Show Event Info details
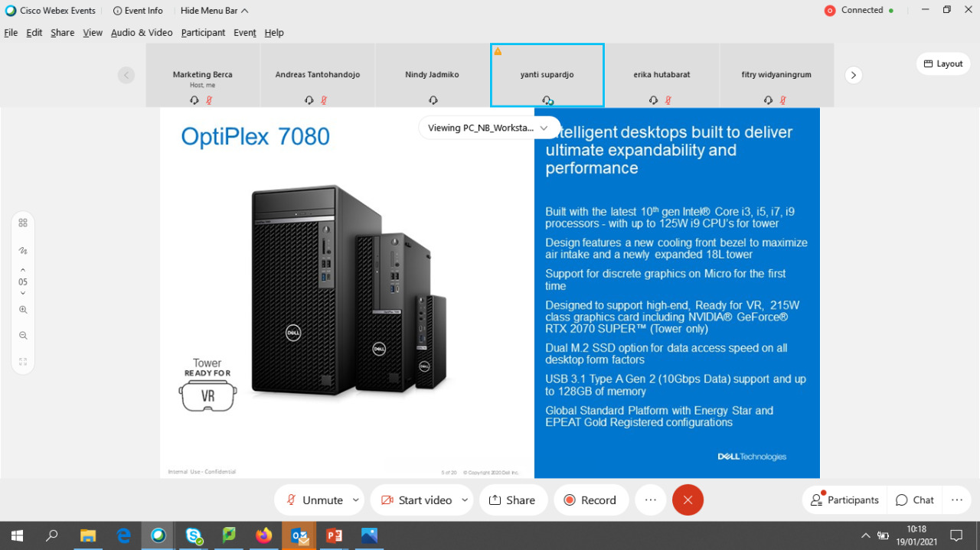This screenshot has height=550, width=980. (x=138, y=11)
